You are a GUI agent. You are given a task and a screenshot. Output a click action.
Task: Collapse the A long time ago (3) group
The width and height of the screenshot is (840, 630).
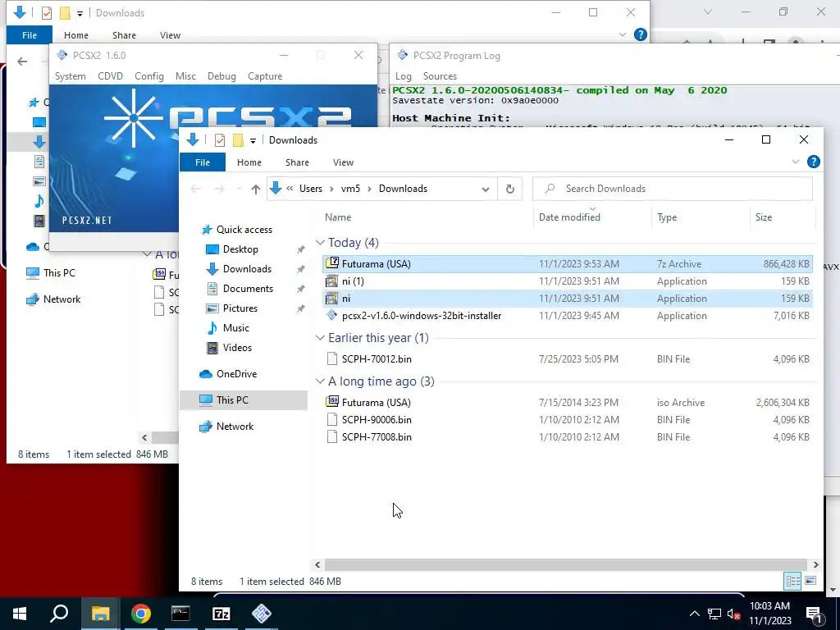tap(320, 381)
